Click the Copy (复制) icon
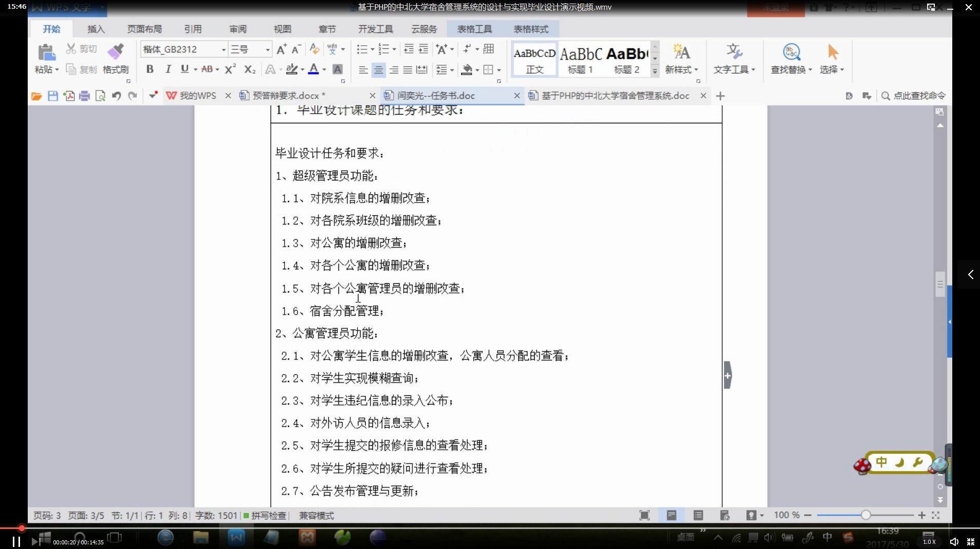The height and width of the screenshot is (549, 980). coord(71,69)
